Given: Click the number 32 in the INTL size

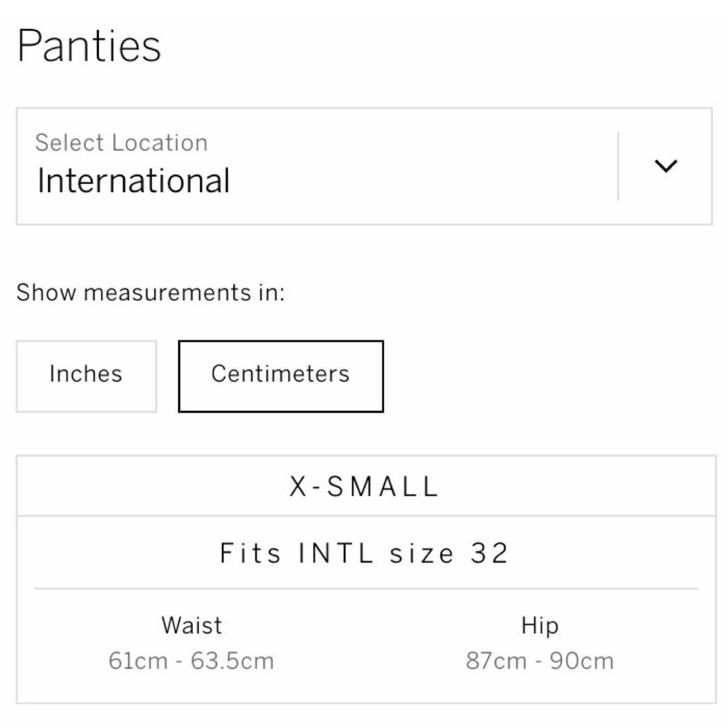Looking at the screenshot, I should tap(489, 553).
